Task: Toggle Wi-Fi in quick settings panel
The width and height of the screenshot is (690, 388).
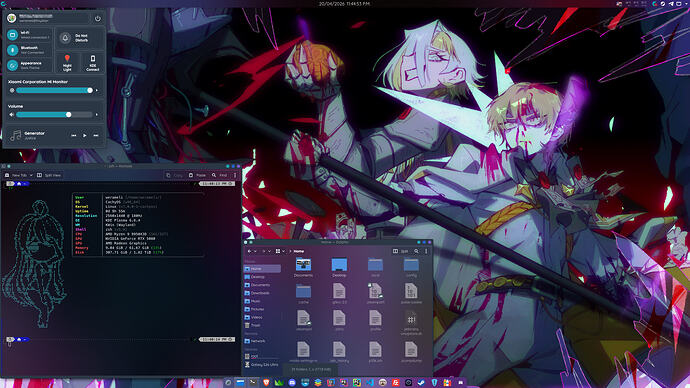Action: point(12,35)
